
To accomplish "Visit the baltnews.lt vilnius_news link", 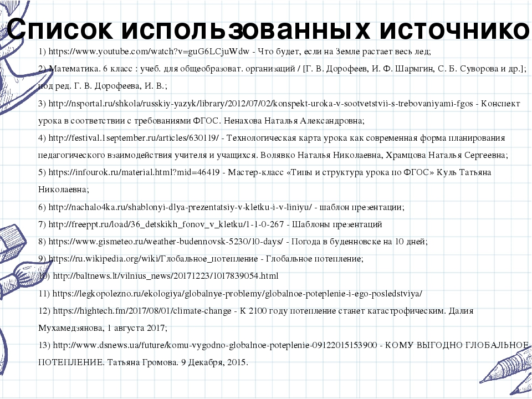I will (x=166, y=276).
